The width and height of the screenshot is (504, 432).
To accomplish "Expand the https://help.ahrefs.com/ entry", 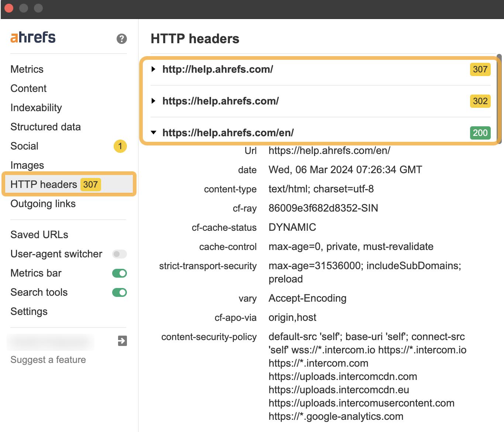I will (154, 101).
